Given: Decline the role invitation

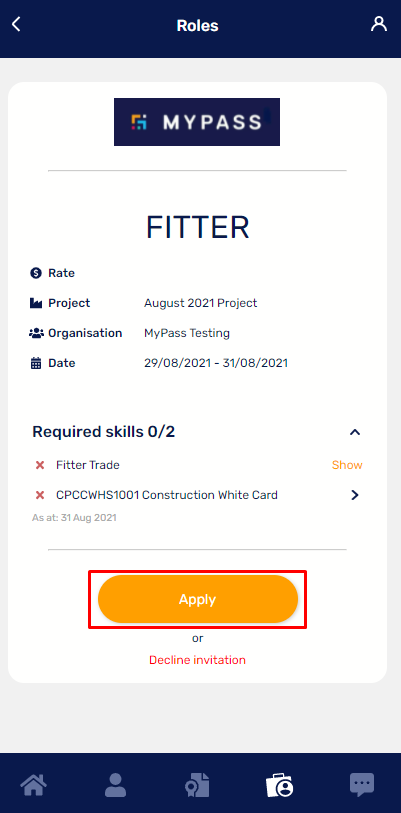Looking at the screenshot, I should pyautogui.click(x=198, y=660).
